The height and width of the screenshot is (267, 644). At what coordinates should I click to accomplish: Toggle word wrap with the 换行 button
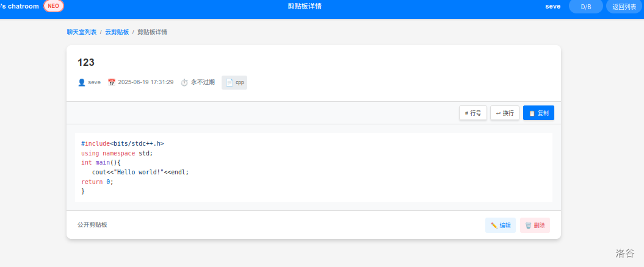pyautogui.click(x=504, y=113)
